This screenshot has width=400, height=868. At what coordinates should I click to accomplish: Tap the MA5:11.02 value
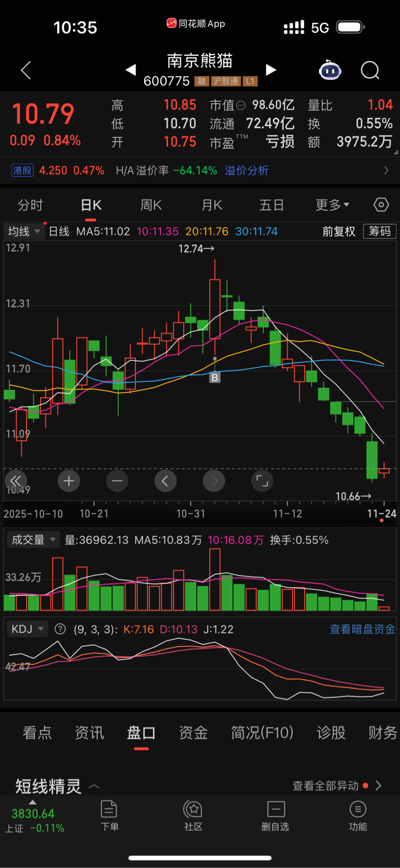(103, 231)
